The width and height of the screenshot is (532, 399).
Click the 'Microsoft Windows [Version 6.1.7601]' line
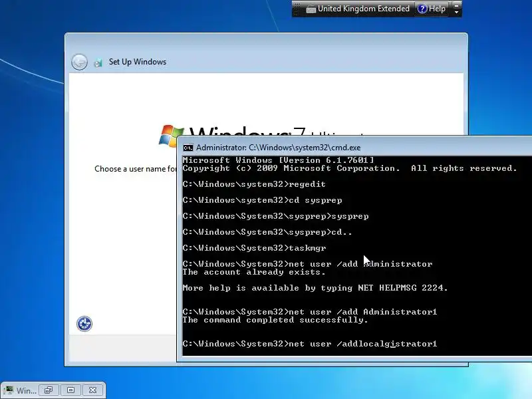click(278, 160)
